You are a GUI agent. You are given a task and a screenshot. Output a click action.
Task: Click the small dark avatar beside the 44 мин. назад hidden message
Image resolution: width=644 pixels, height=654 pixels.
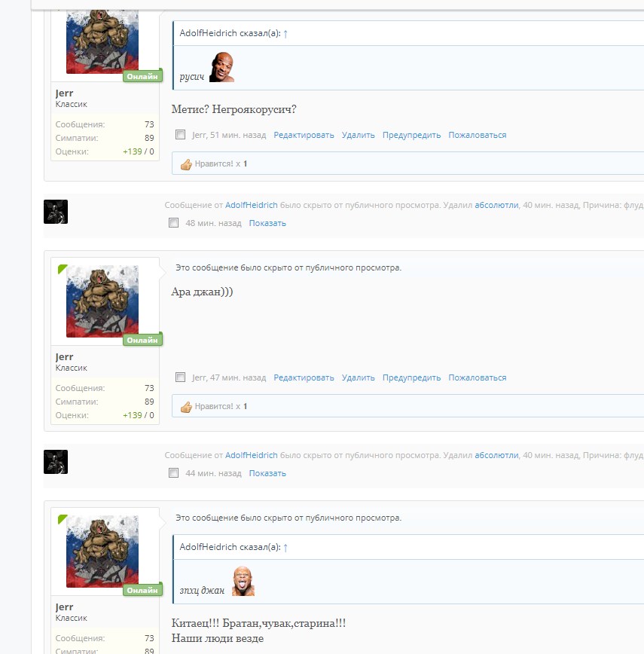point(56,462)
